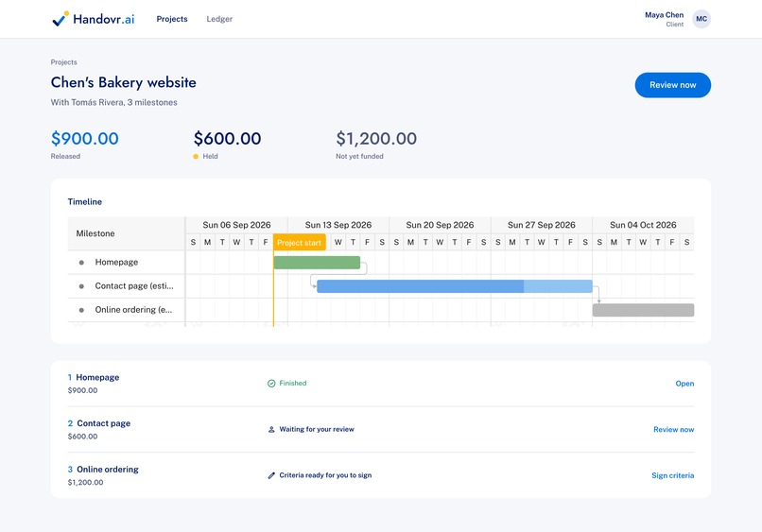Click the Projects breadcrumb
The height and width of the screenshot is (532, 762).
click(63, 62)
